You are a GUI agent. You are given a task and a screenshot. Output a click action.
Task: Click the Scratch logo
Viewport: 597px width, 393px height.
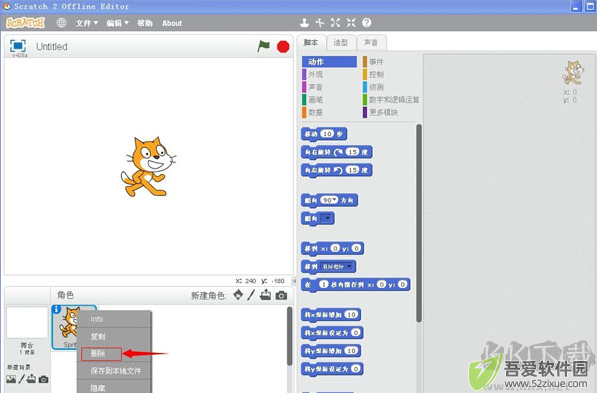tap(25, 23)
